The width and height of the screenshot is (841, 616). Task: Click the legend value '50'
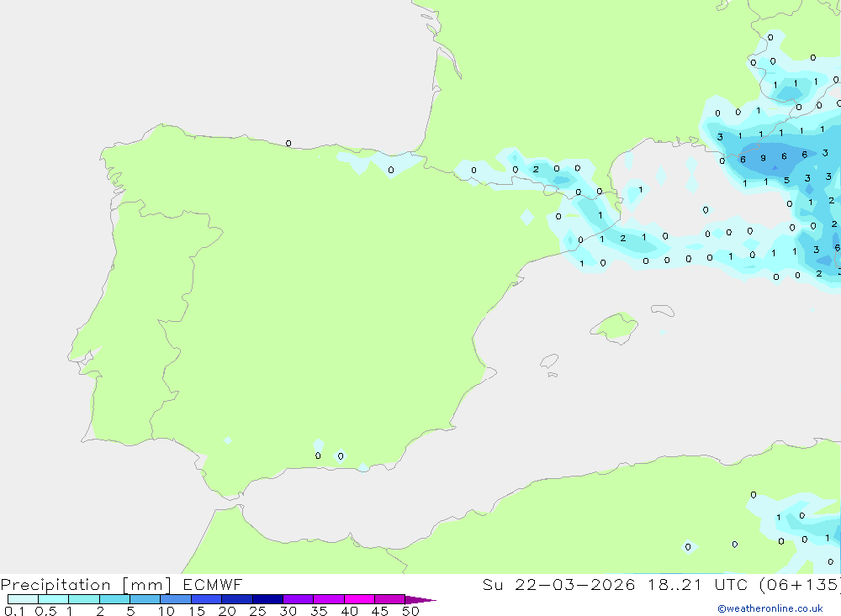pyautogui.click(x=411, y=611)
